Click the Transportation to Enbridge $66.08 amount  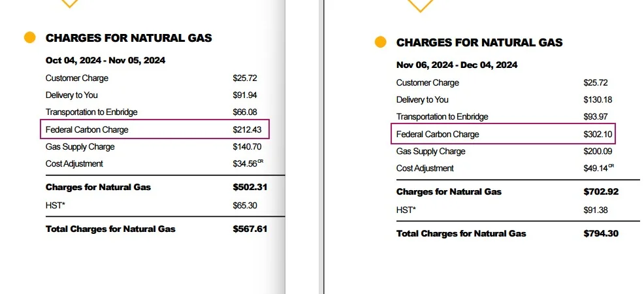point(245,112)
